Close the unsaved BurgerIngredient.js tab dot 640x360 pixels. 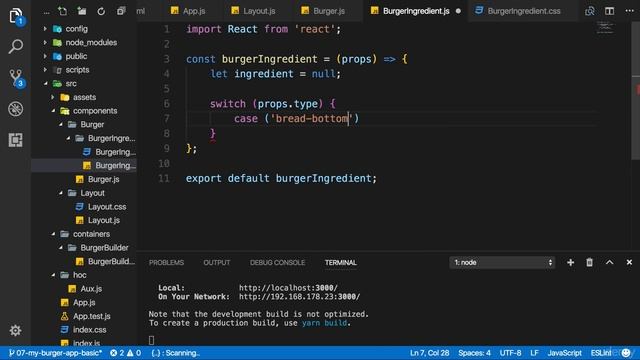pyautogui.click(x=458, y=11)
